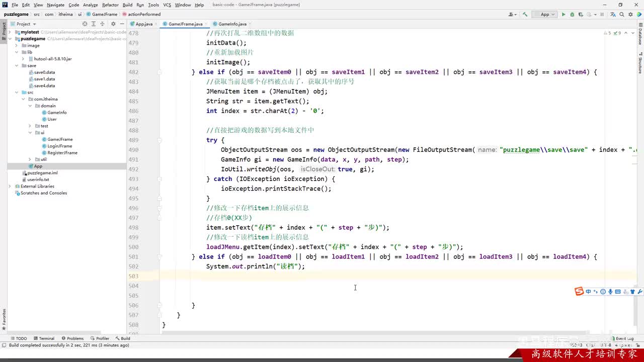Expand the image folder
Screen dimensions: 644x362
point(17,45)
